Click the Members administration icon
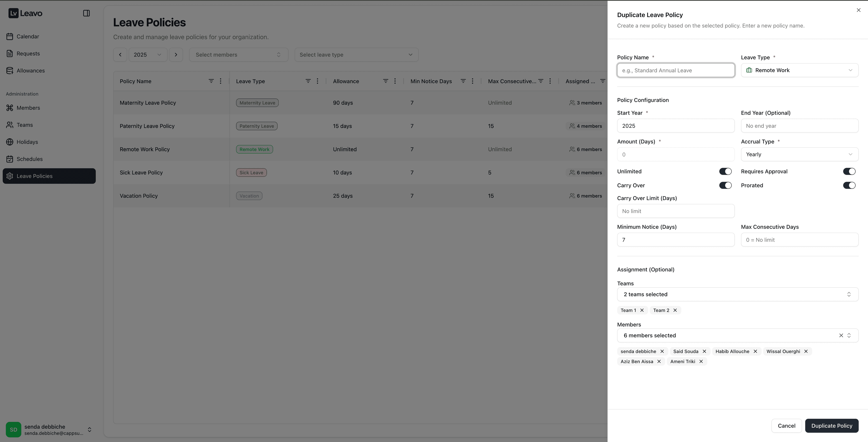 tap(10, 108)
